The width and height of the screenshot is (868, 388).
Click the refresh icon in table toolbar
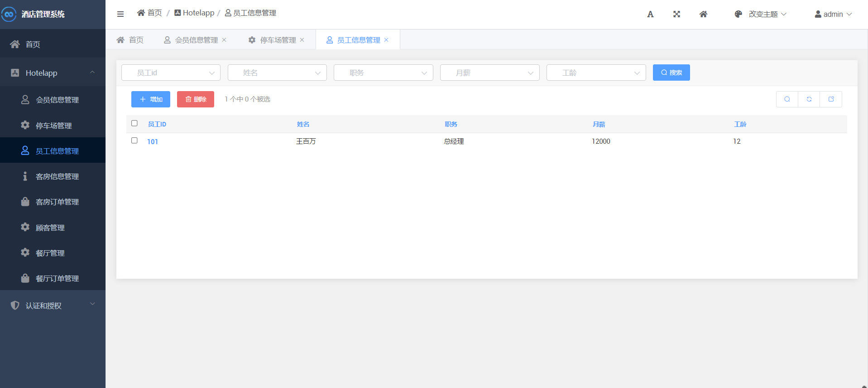coord(809,99)
